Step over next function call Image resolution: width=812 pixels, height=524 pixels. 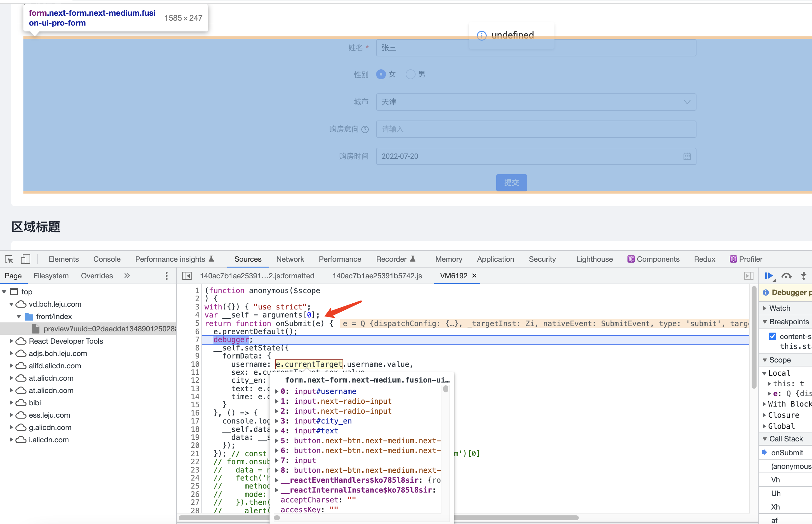pos(786,276)
